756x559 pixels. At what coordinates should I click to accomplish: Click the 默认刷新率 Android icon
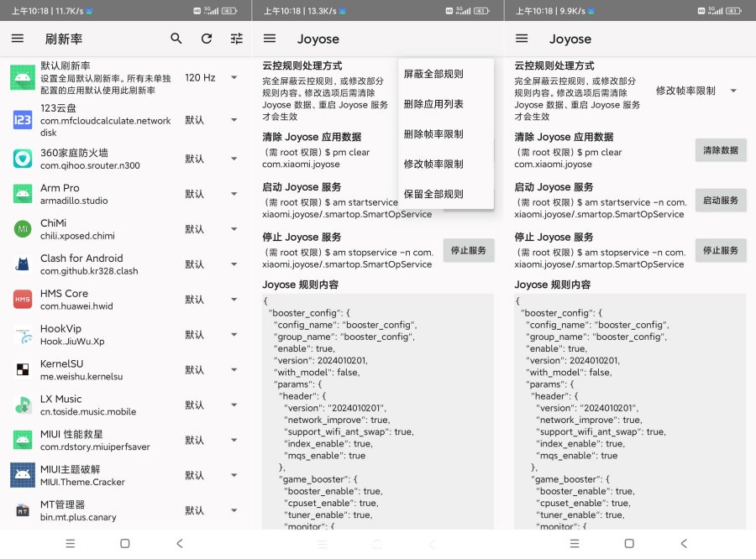point(23,77)
